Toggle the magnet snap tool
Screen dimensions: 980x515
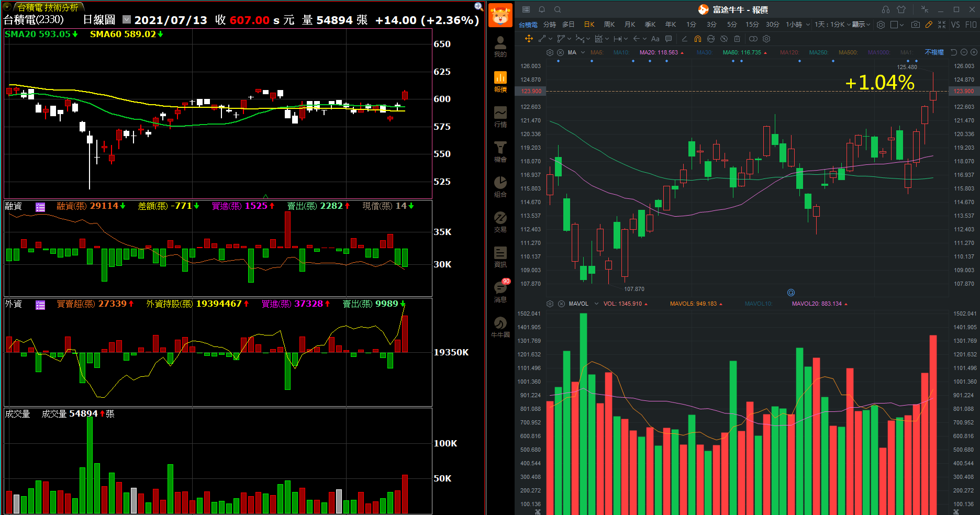point(697,39)
